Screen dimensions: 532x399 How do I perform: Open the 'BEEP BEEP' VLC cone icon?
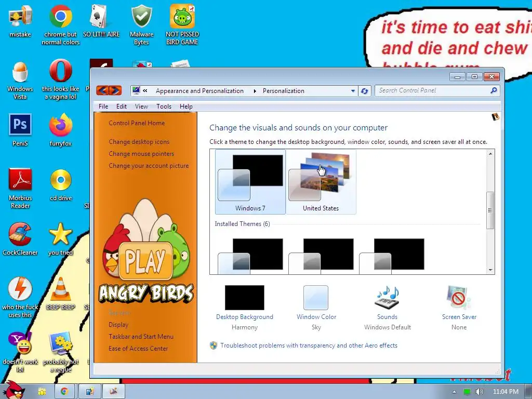[60, 294]
